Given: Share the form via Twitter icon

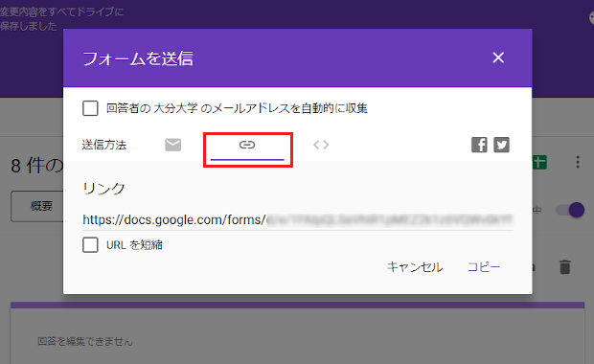Looking at the screenshot, I should point(501,145).
